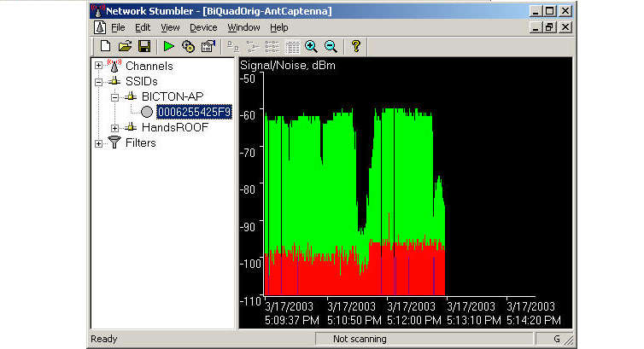The height and width of the screenshot is (349, 644).
Task: Click the SSIDs node icon
Action: click(x=114, y=81)
